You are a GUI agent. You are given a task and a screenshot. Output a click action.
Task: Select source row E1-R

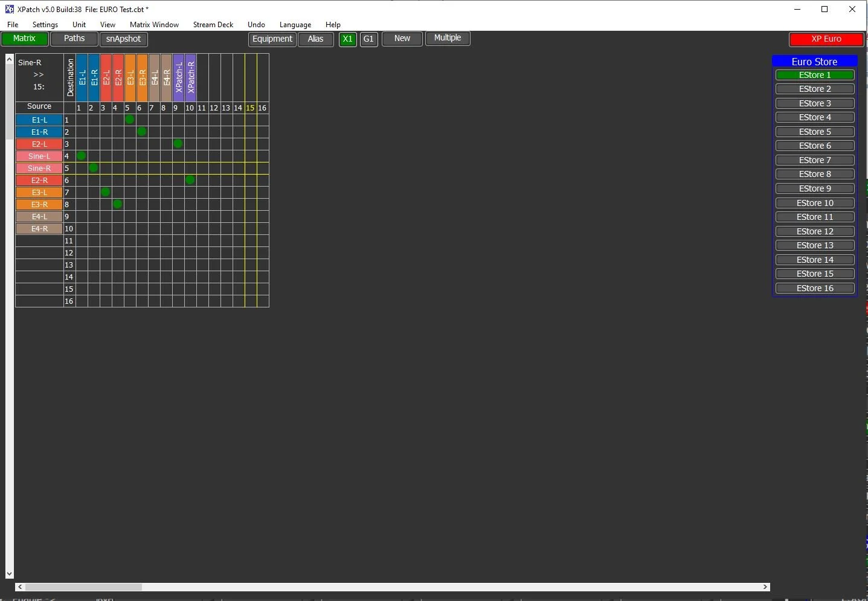pyautogui.click(x=39, y=132)
